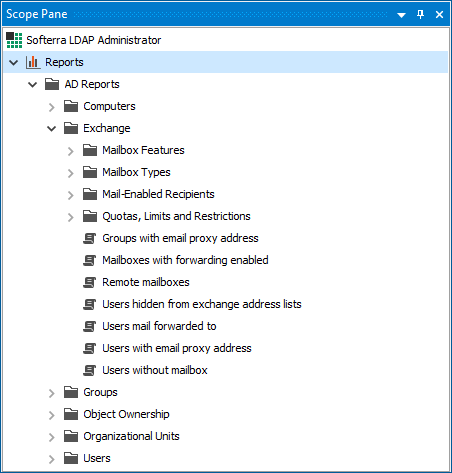This screenshot has width=452, height=473.
Task: Select Quotas, Limits and Restrictions label
Action: (176, 216)
